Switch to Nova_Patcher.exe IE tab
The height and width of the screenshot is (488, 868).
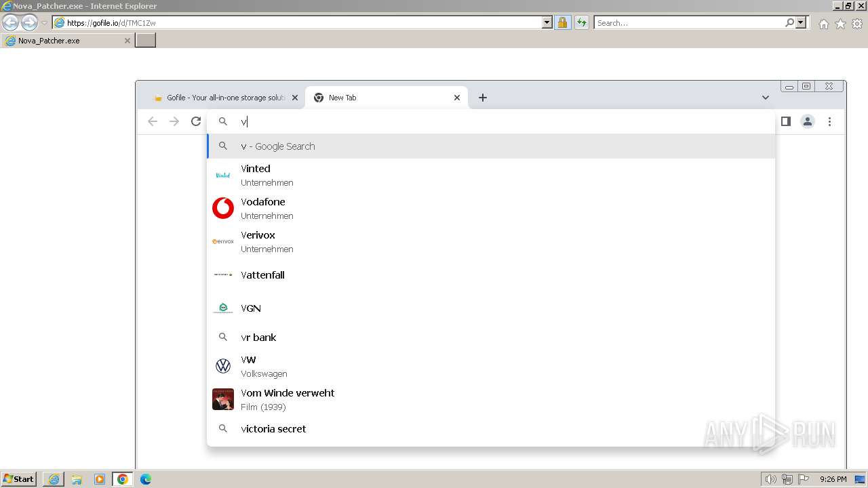tap(67, 41)
